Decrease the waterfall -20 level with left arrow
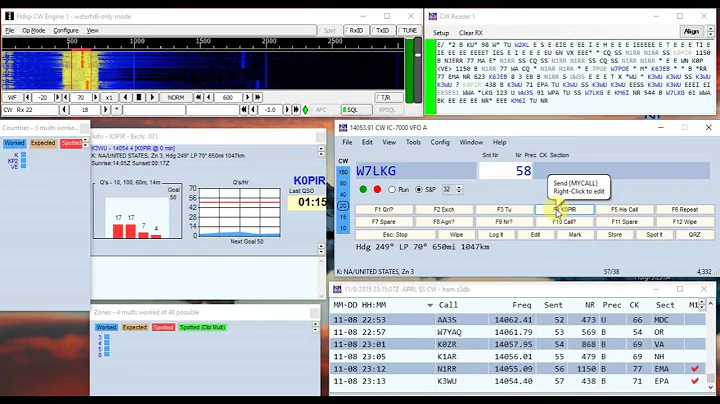Image resolution: width=720 pixels, height=404 pixels. tap(28, 97)
